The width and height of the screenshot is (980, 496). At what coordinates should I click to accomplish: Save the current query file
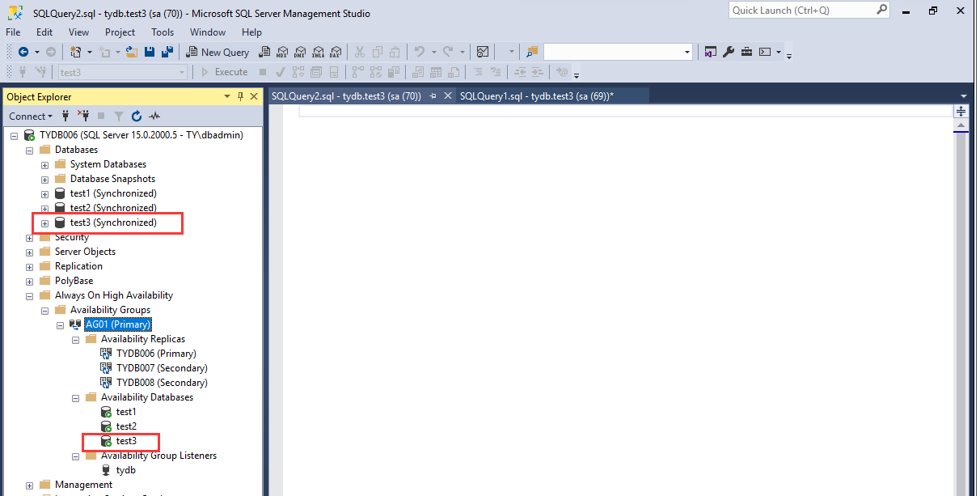click(x=150, y=52)
